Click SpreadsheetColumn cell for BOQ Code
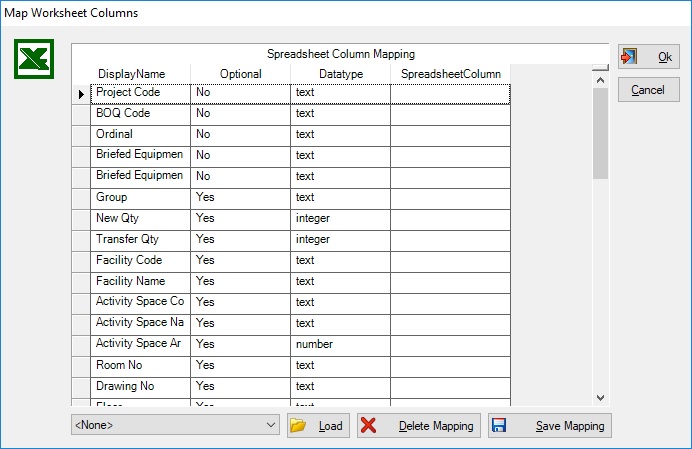Viewport: 692px width, 449px height. point(450,114)
